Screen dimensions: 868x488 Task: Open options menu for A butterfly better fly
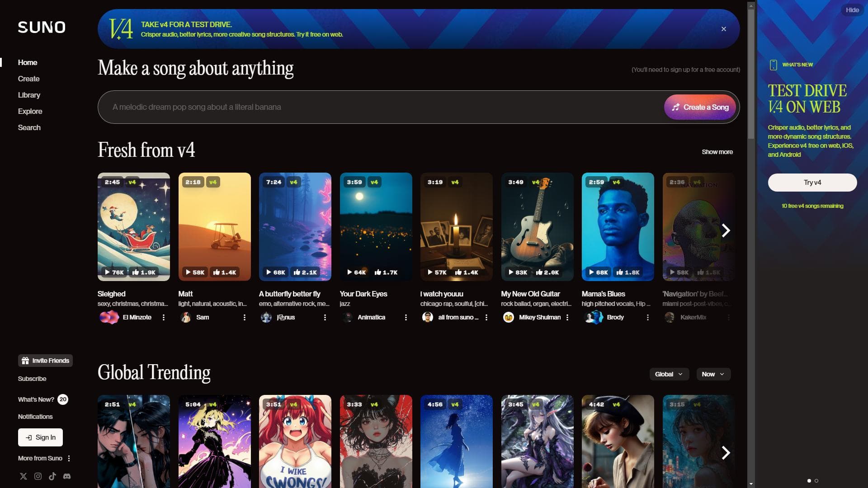(325, 318)
